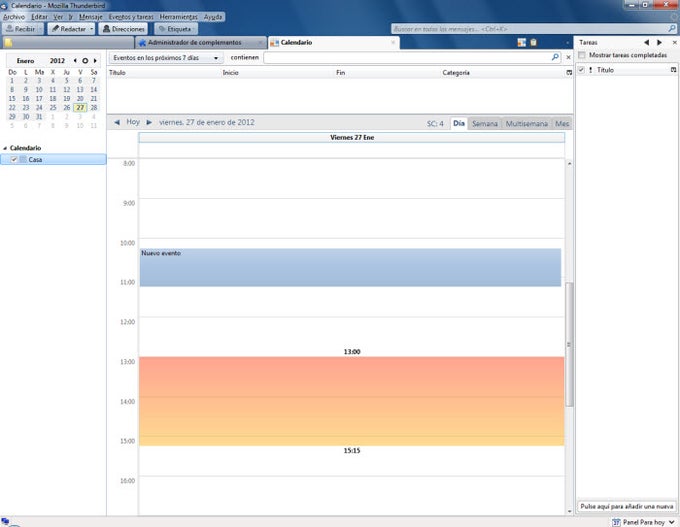Click the Recibir button

click(x=20, y=29)
